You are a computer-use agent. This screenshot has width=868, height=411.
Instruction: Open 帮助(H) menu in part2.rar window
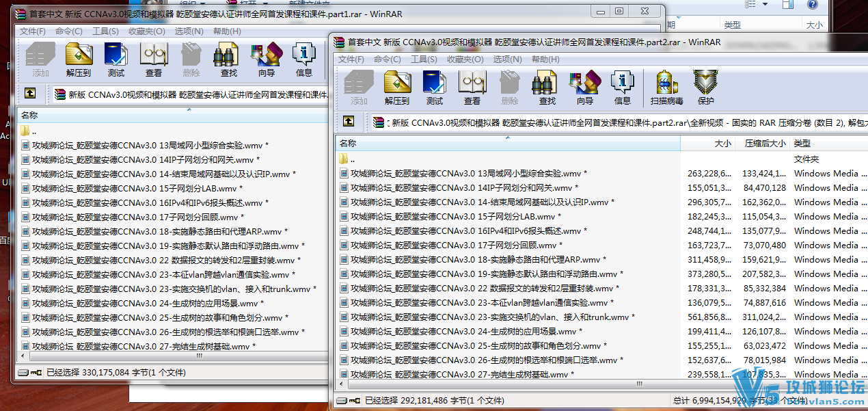click(545, 59)
